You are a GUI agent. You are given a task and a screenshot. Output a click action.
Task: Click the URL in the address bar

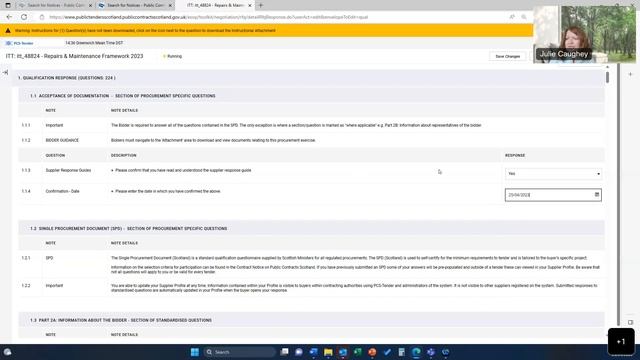point(209,17)
